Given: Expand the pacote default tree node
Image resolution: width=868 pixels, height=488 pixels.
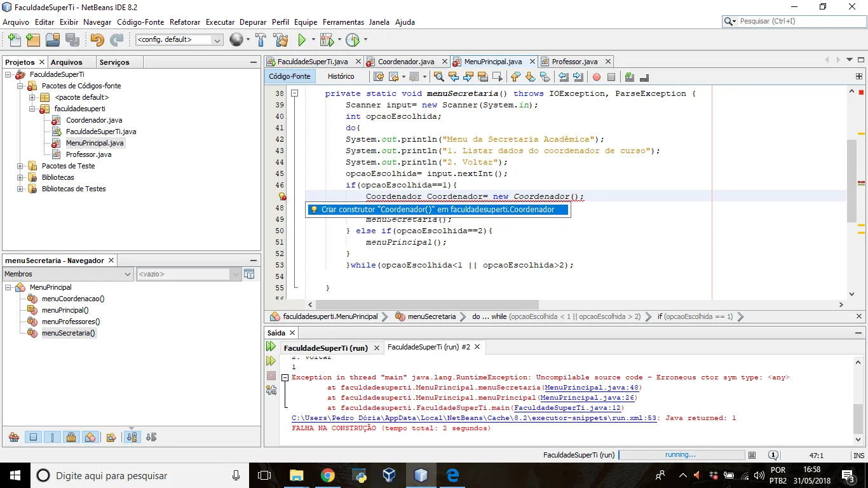Looking at the screenshot, I should pos(32,97).
